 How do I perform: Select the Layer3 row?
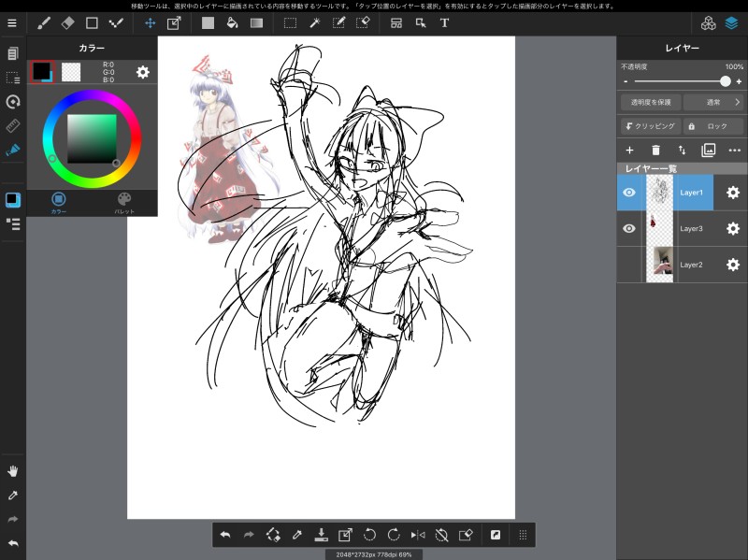[x=683, y=228]
